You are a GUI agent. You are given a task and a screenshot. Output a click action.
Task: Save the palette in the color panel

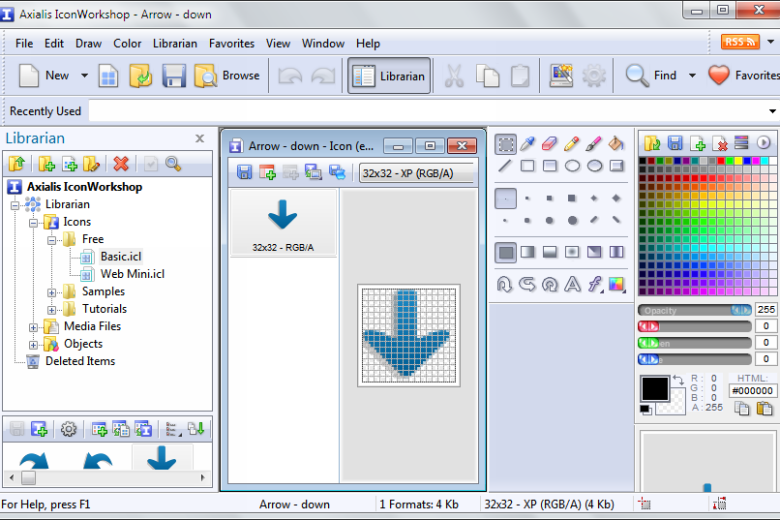pyautogui.click(x=675, y=143)
